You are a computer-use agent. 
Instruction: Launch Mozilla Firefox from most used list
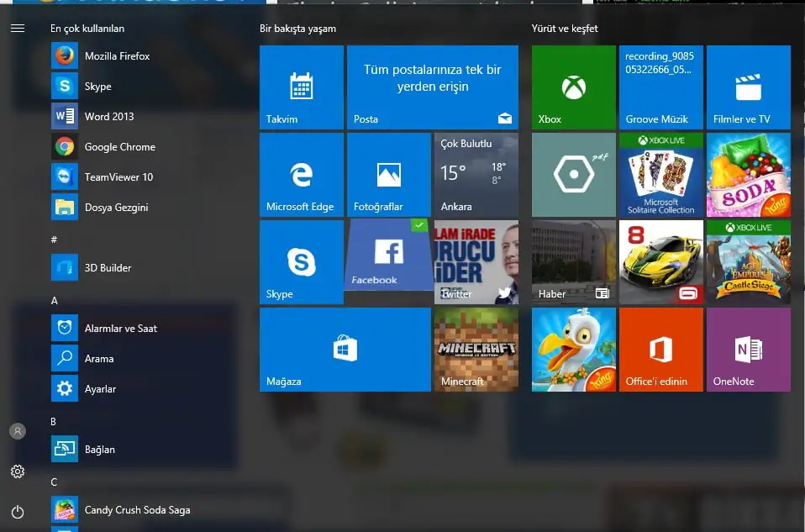pos(117,56)
